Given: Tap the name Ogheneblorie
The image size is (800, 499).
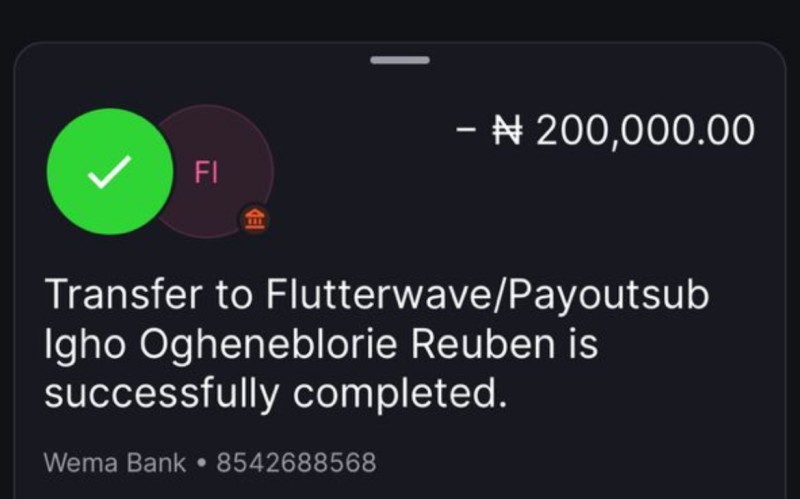Looking at the screenshot, I should [x=268, y=345].
